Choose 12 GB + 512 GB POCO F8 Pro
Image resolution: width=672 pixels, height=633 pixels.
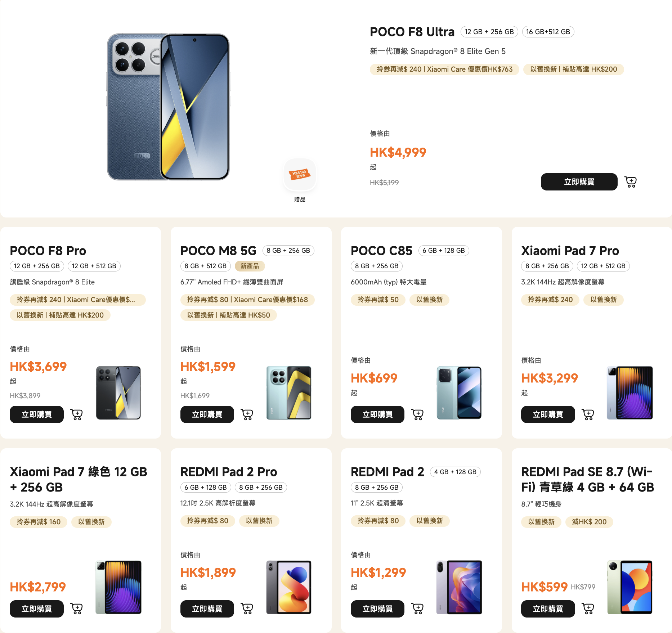point(94,266)
